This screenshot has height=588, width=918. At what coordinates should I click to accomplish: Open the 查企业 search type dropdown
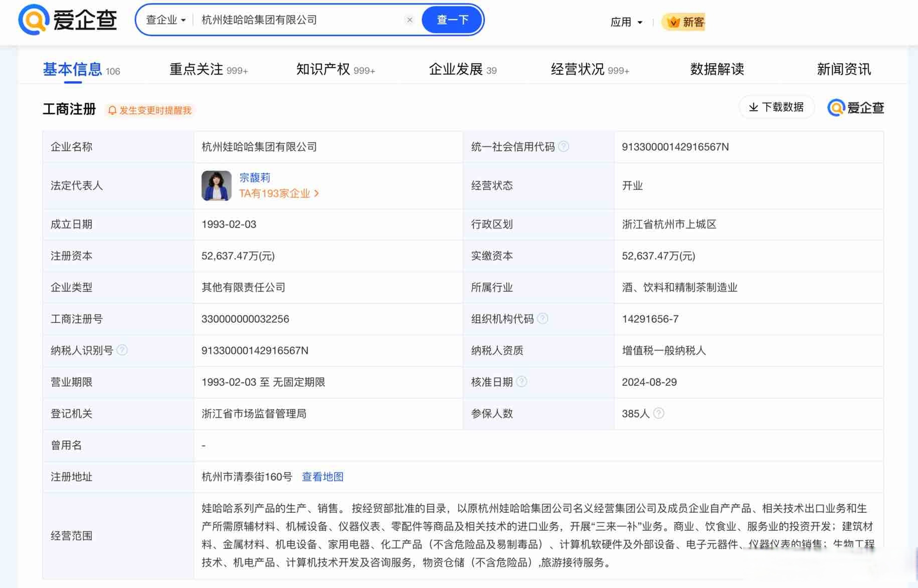coord(166,20)
